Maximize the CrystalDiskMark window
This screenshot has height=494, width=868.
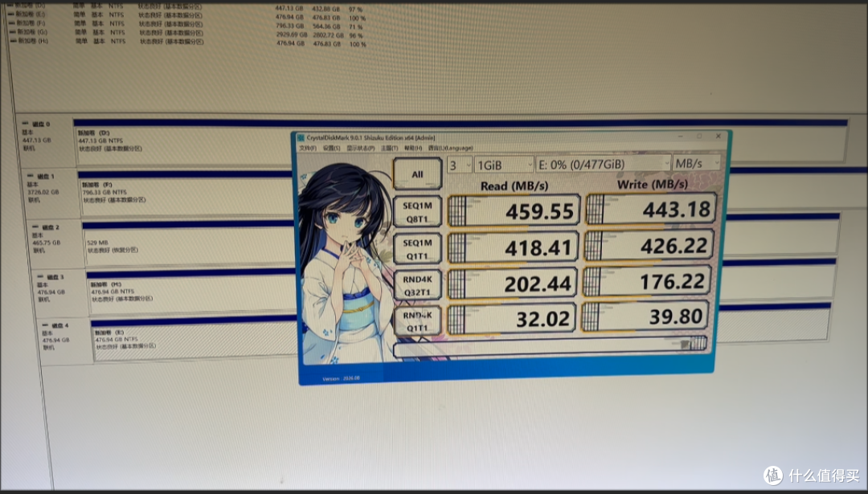[x=699, y=136]
